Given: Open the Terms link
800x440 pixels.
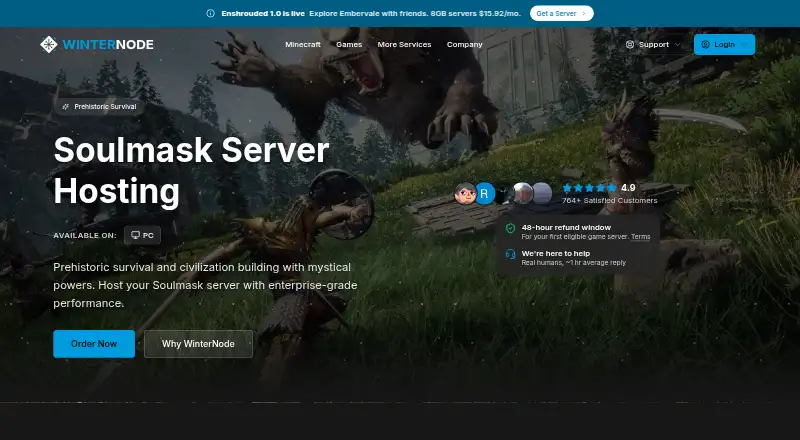Looking at the screenshot, I should (x=640, y=237).
